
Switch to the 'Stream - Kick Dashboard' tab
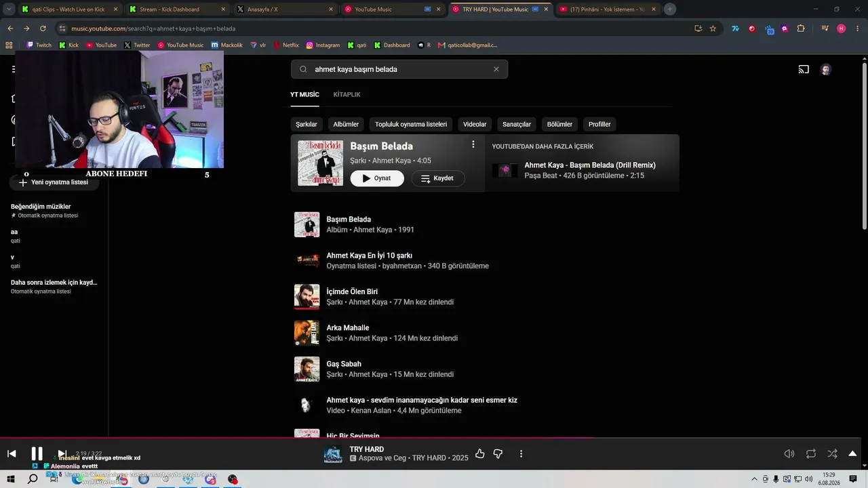(x=177, y=9)
